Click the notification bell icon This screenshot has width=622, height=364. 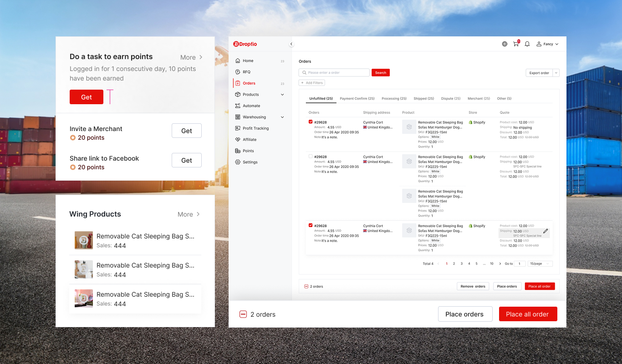click(x=527, y=44)
